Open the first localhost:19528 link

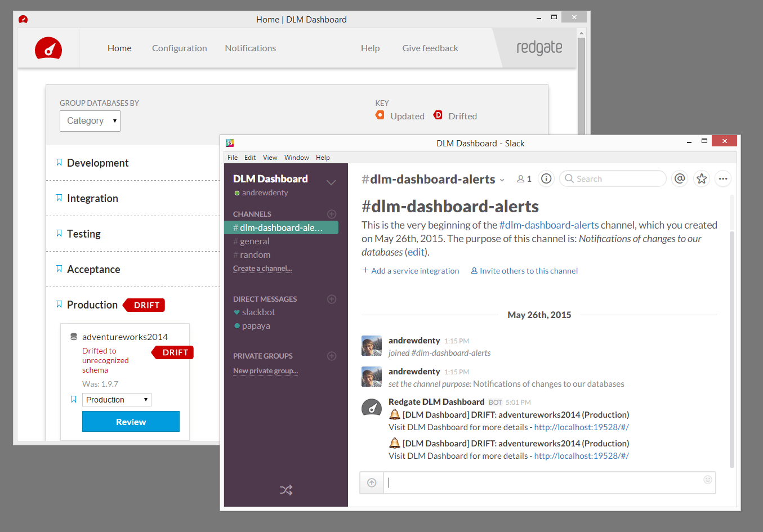582,427
